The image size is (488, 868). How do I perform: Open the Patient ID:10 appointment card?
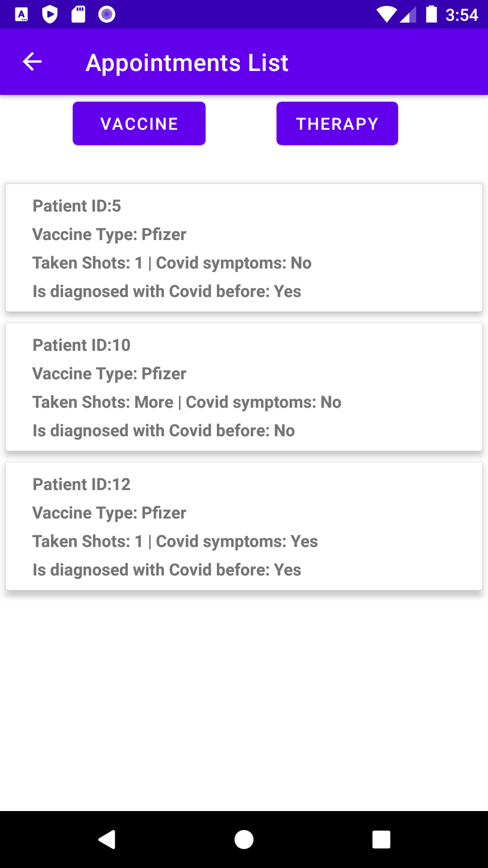point(244,387)
